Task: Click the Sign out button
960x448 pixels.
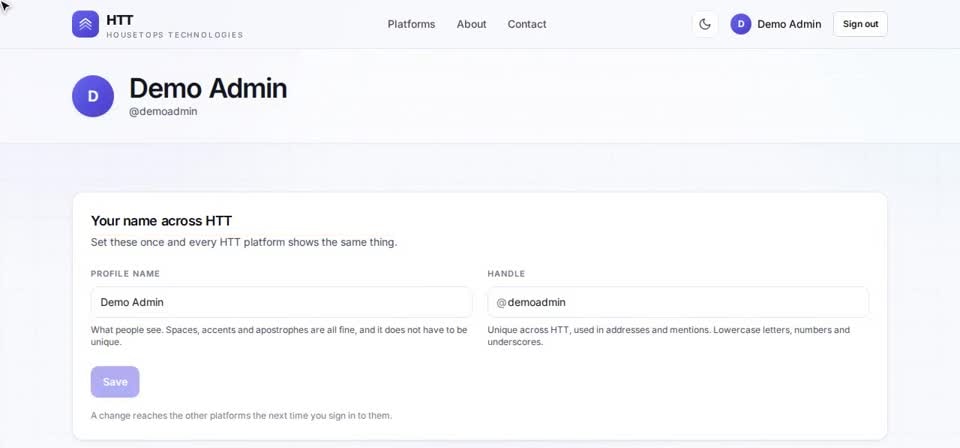Action: 860,24
